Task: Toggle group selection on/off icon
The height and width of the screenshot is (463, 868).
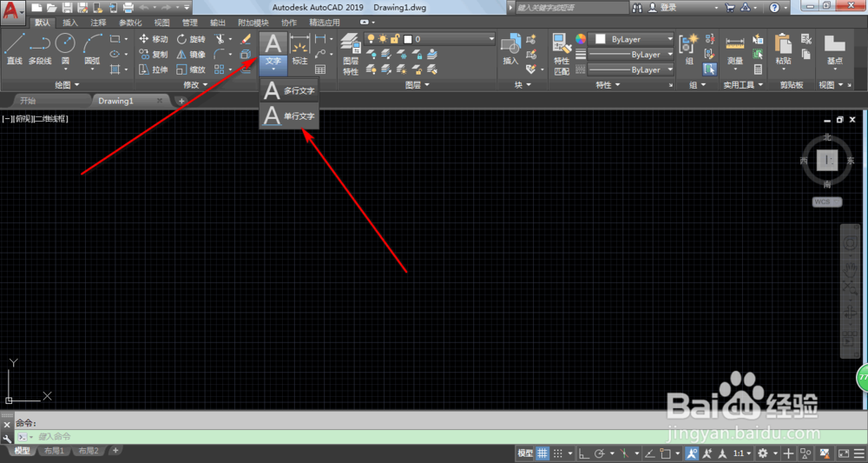Action: coord(709,69)
